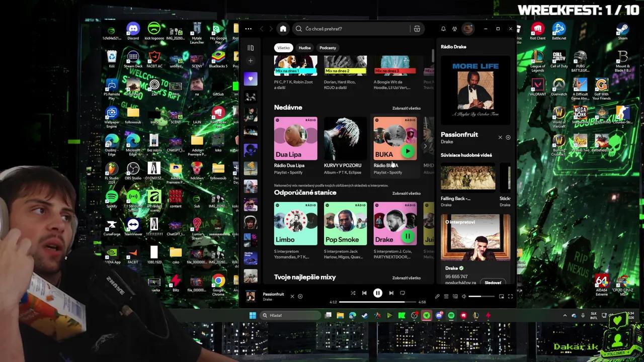Open Windows Start menu
This screenshot has width=644, height=362.
pos(253,315)
